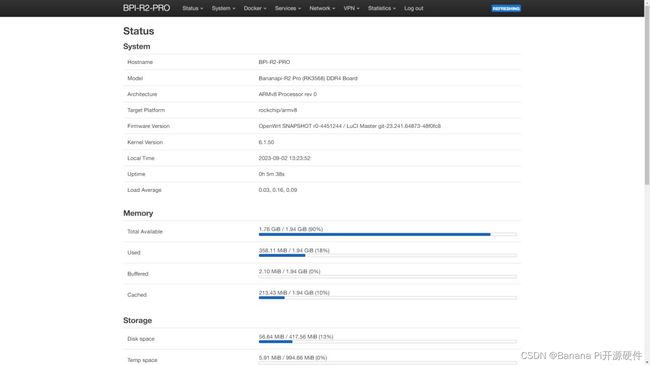Click the Used memory progress bar
This screenshot has width=650, height=365.
coord(388,256)
